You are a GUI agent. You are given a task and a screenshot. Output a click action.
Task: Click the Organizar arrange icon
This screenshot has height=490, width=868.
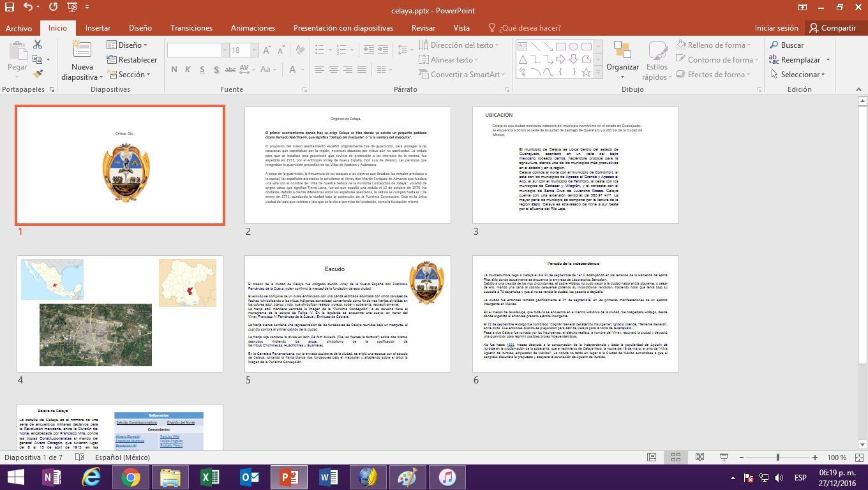pyautogui.click(x=622, y=52)
